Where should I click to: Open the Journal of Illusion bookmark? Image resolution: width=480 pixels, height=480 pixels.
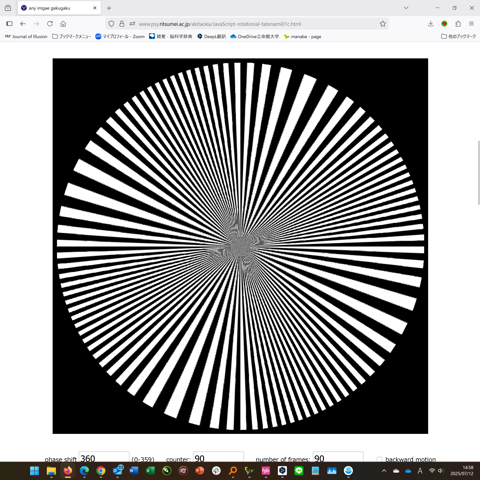point(26,36)
